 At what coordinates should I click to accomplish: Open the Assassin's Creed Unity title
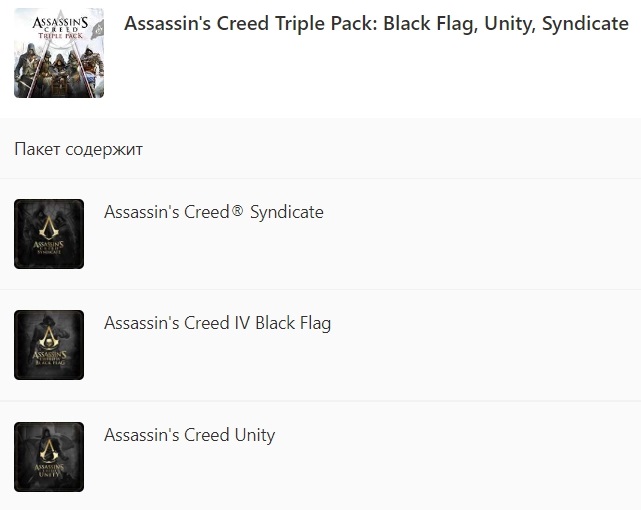pos(189,435)
